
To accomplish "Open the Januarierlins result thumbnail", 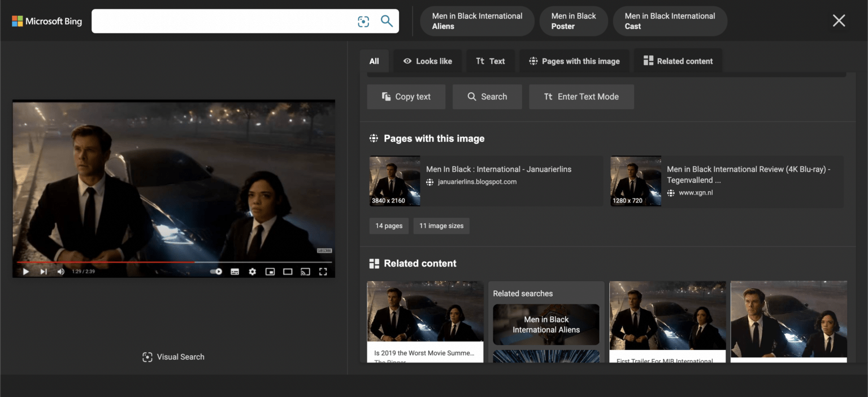I will point(394,181).
